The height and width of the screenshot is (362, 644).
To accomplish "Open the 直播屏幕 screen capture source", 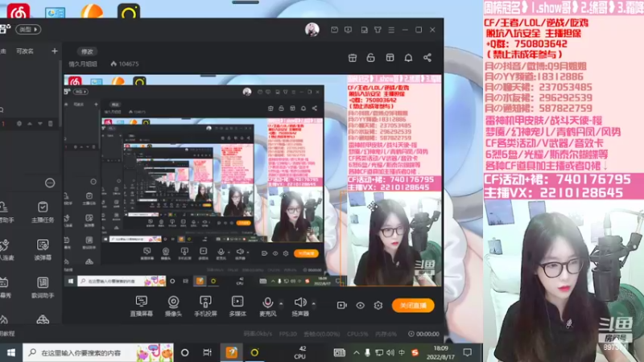I will click(x=142, y=306).
